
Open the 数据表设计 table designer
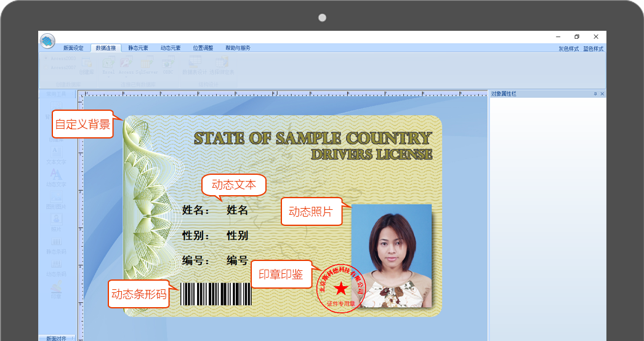(195, 66)
